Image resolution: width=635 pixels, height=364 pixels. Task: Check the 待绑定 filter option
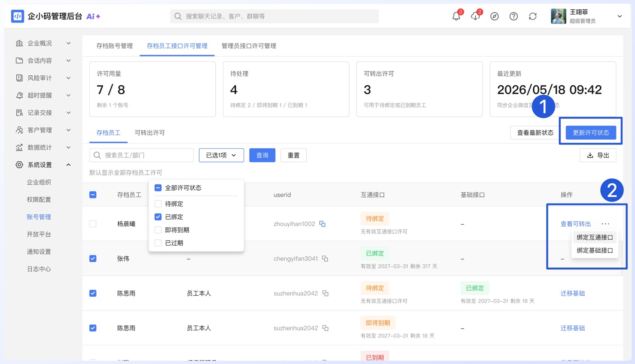click(x=158, y=204)
